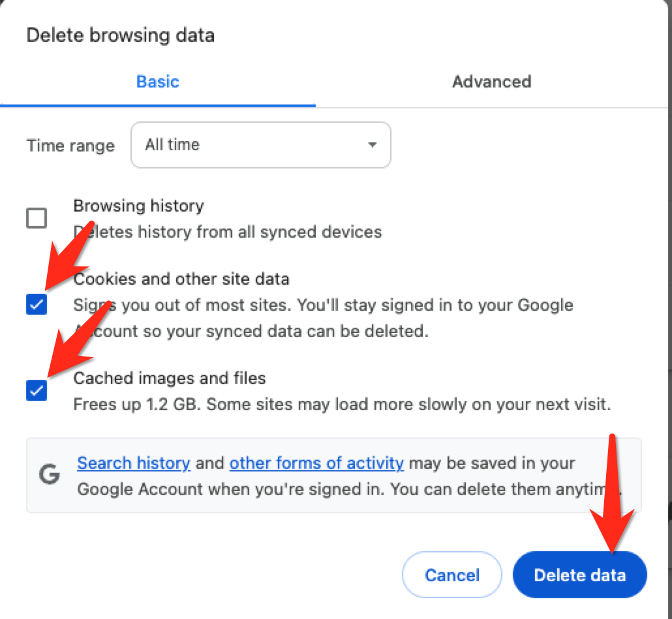Select the Basic tab
Viewport: 672px width, 619px height.
point(158,82)
